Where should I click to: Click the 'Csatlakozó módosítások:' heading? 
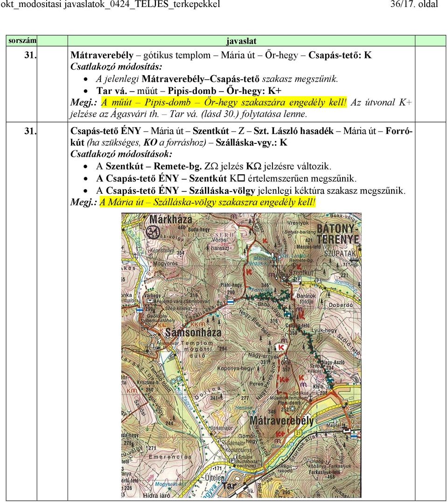click(x=121, y=154)
